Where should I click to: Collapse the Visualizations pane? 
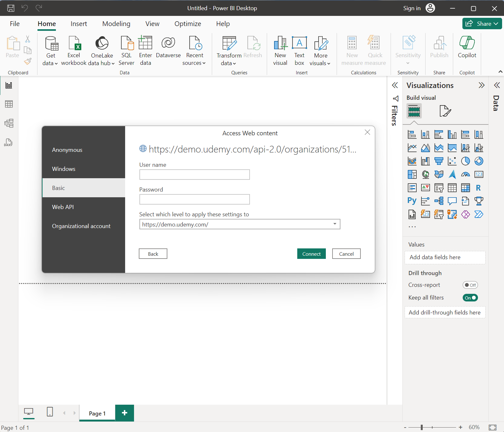[481, 85]
